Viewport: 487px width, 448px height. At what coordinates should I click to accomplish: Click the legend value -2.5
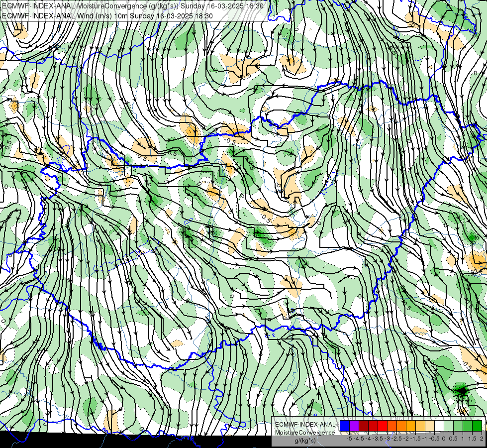click(396, 439)
